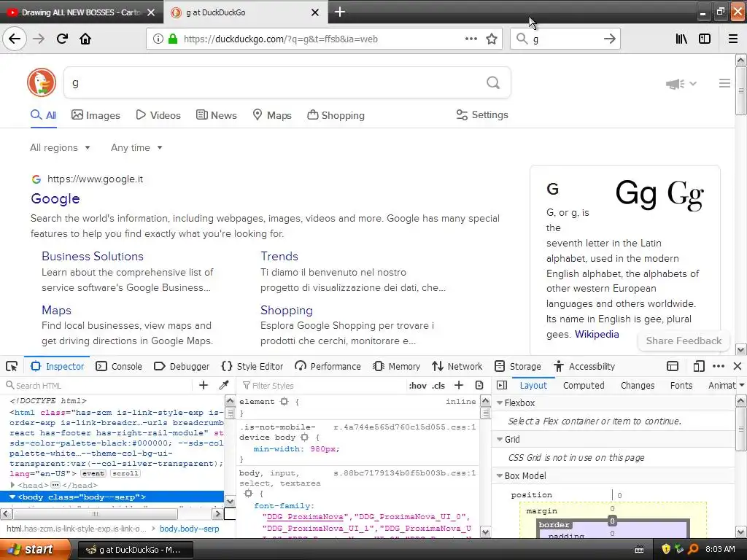
Task: Close the g at DuckDuckGo tab
Action: (x=315, y=12)
